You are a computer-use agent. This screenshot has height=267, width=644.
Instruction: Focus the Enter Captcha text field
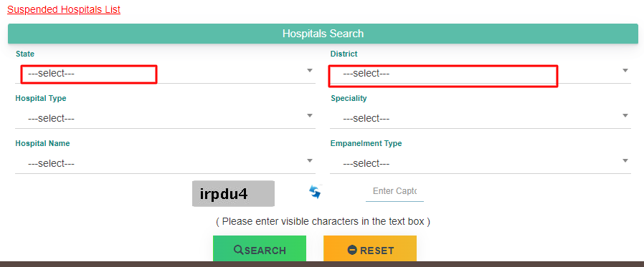pos(394,192)
